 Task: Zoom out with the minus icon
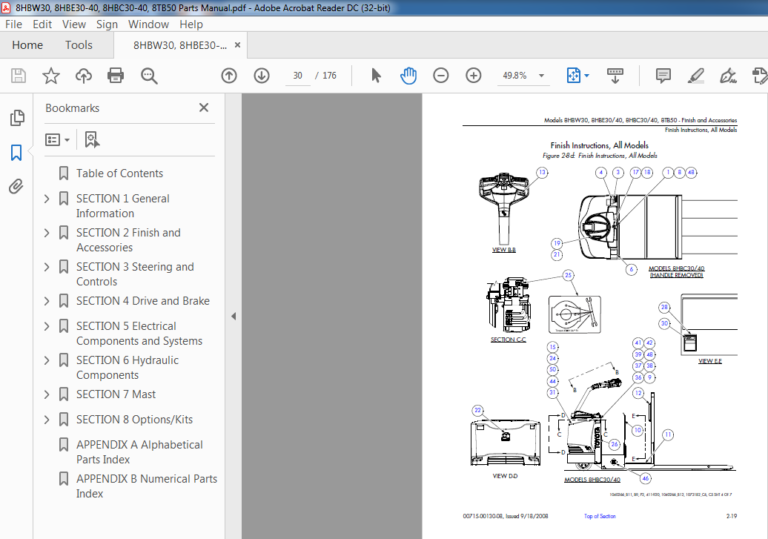441,75
